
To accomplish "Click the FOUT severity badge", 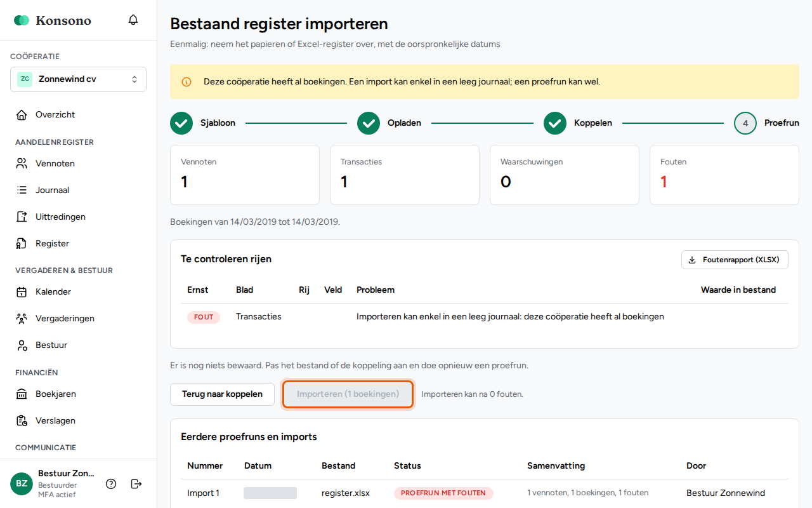I will (204, 317).
